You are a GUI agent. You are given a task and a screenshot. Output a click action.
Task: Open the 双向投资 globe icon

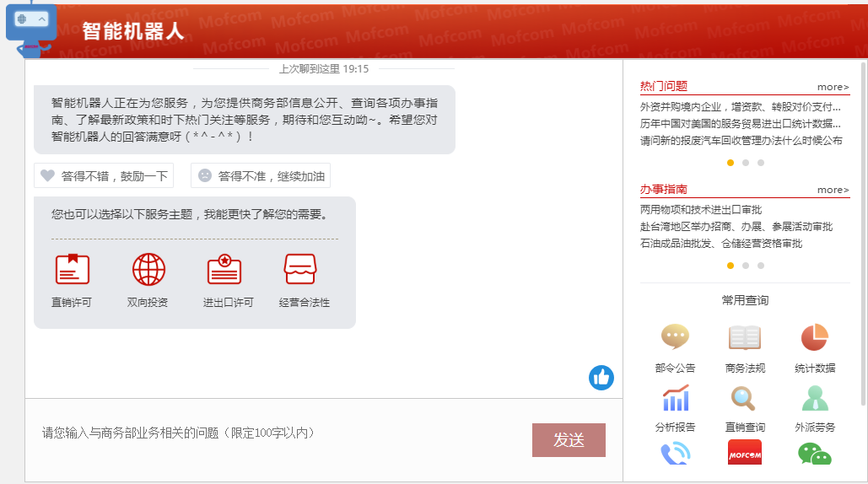coord(148,270)
